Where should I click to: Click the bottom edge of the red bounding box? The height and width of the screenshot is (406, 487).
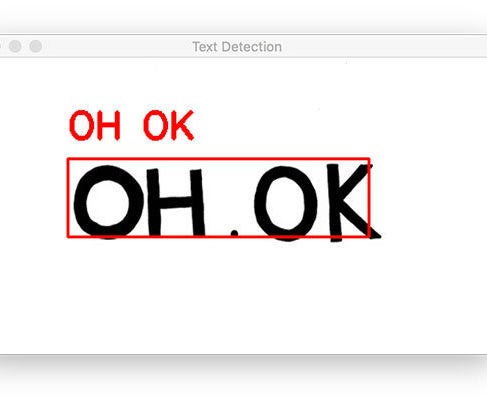[219, 237]
